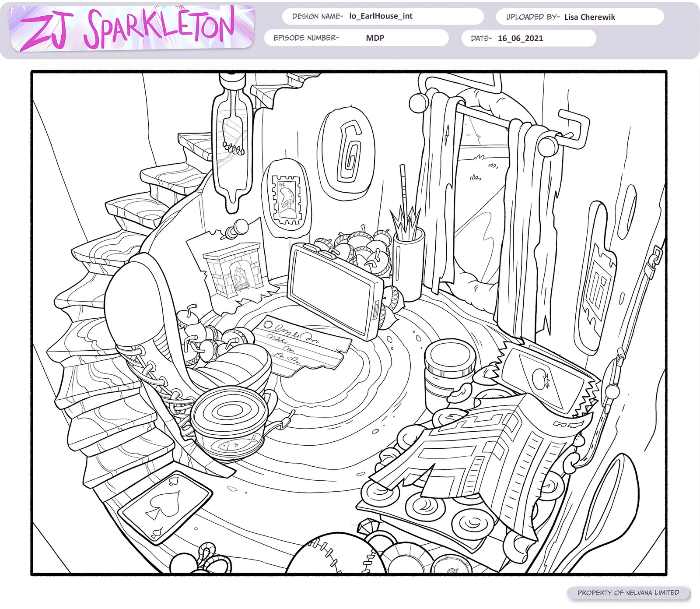Click the uploader name "Lisa Cherewik"
Viewport: 700px width, 609px height.
[x=589, y=17]
